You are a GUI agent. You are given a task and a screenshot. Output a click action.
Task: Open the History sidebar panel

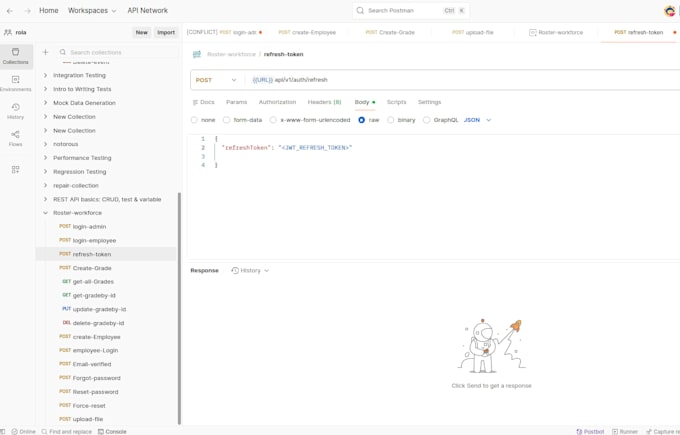tap(16, 111)
